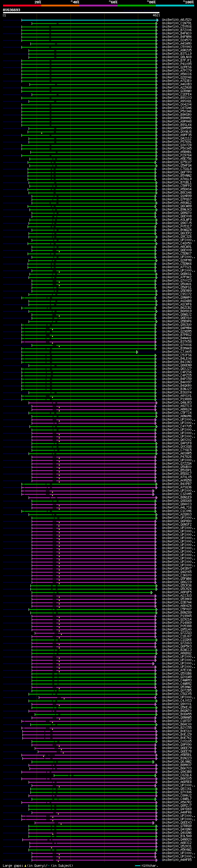
Task: Open hit UniRef100_A8J5Z0
Action: pos(177,20)
